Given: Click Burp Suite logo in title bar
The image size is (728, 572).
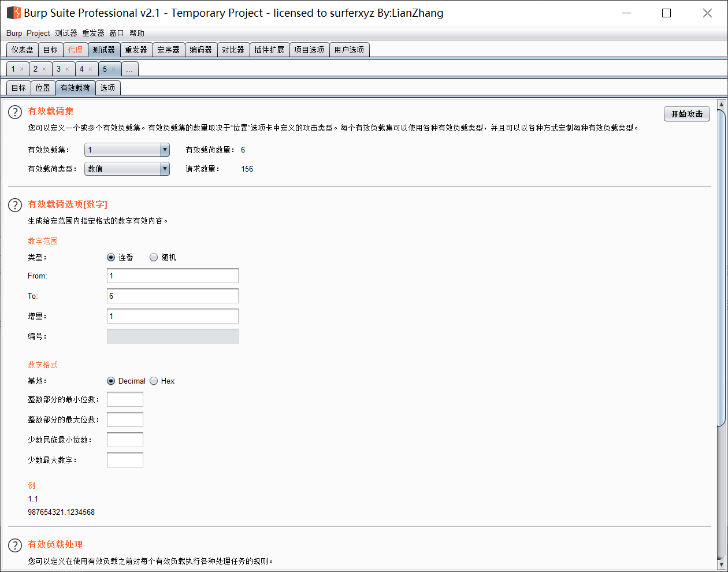Looking at the screenshot, I should 13,13.
